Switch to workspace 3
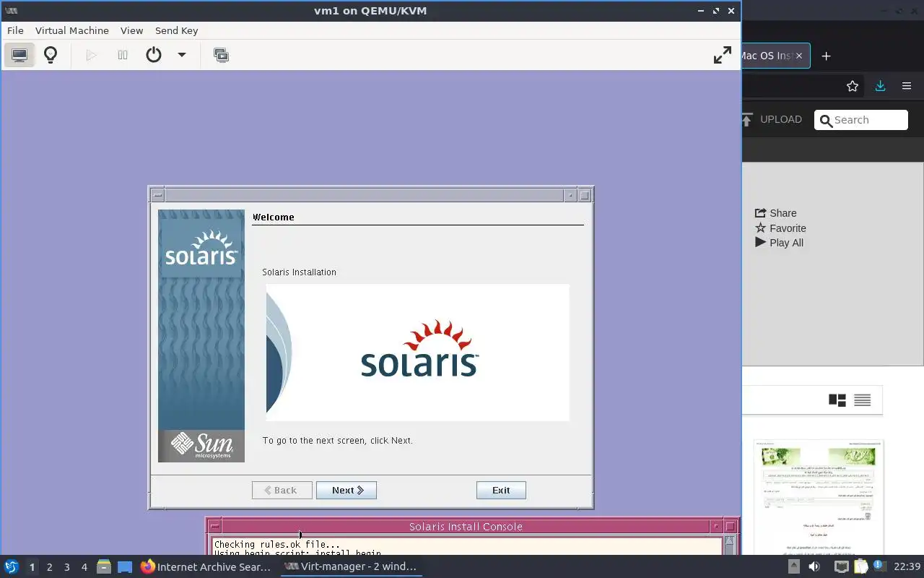The width and height of the screenshot is (924, 578). tap(66, 567)
